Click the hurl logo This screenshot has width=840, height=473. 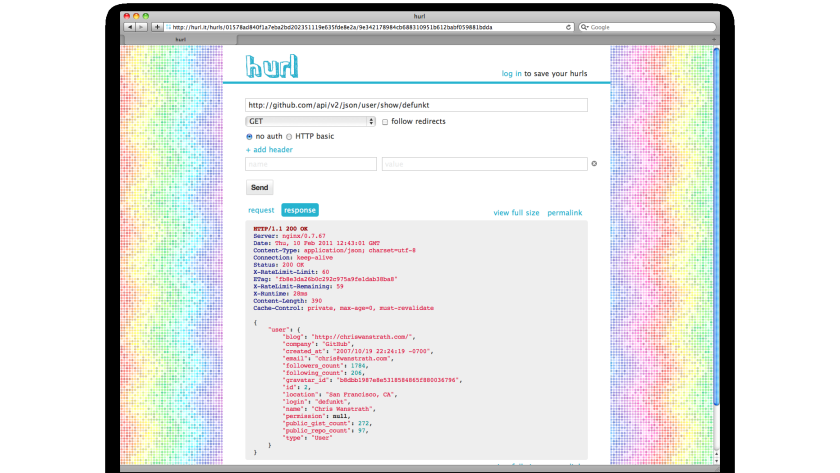272,66
